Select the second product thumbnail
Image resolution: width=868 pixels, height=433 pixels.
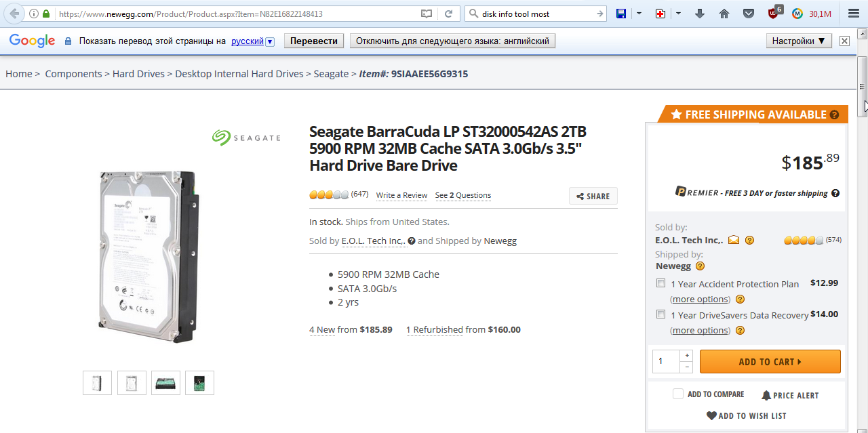(132, 383)
